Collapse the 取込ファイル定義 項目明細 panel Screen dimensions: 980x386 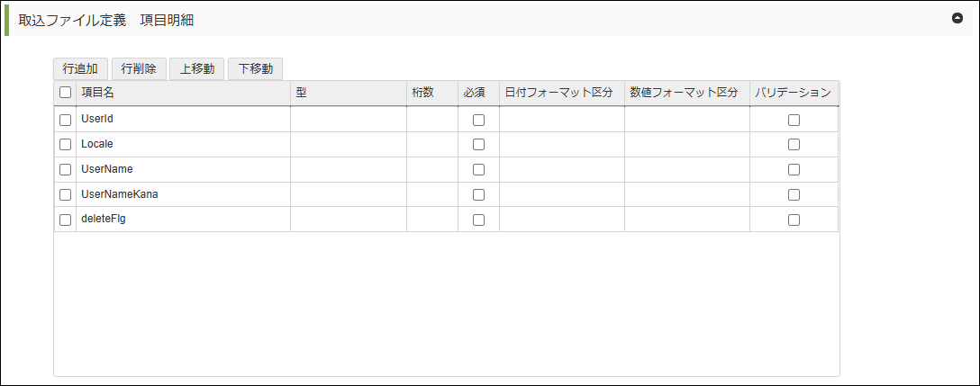(x=957, y=18)
